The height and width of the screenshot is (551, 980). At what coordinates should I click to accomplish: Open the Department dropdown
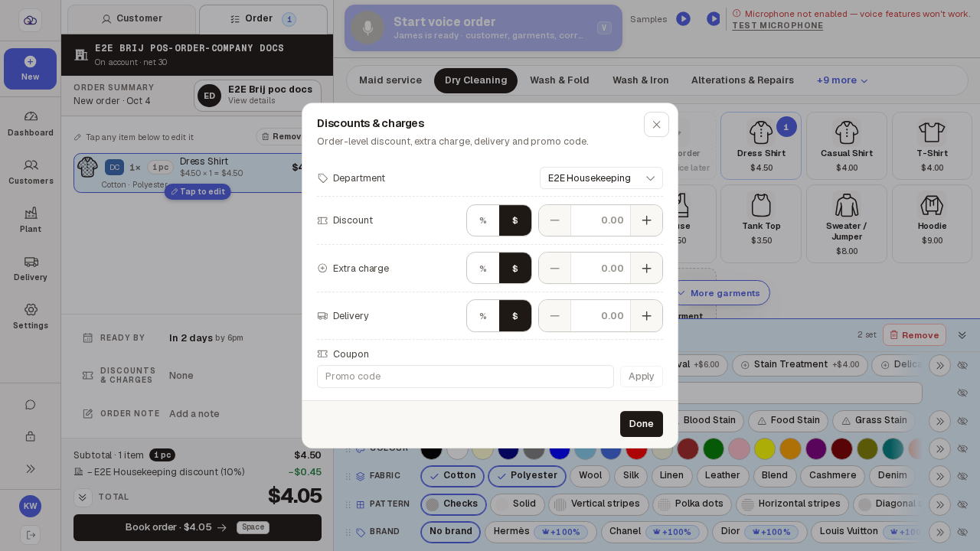coord(601,178)
